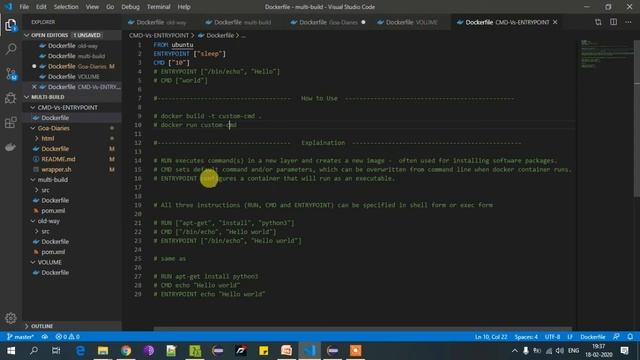Screen dimensions: 640x360
Task: Open the File menu
Action: 24,7
